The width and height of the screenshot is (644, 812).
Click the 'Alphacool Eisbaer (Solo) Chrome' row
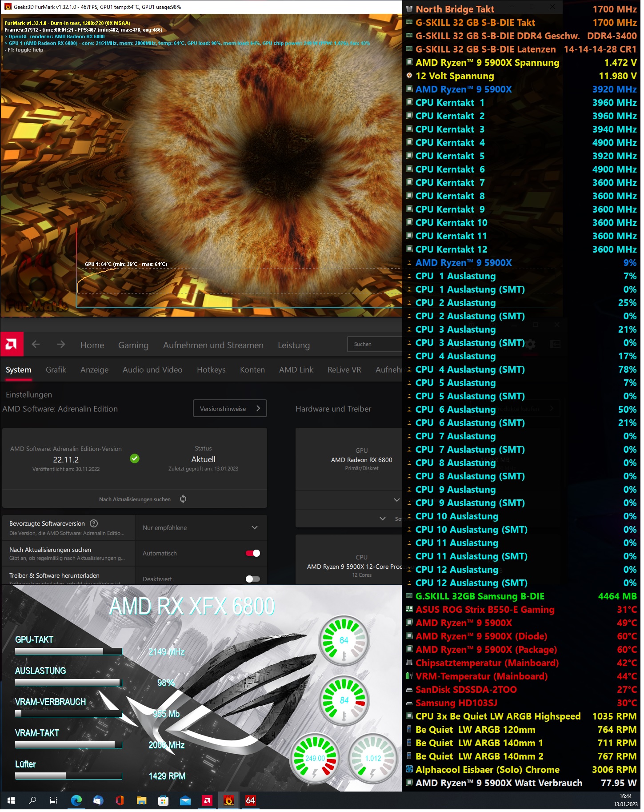pos(521,770)
